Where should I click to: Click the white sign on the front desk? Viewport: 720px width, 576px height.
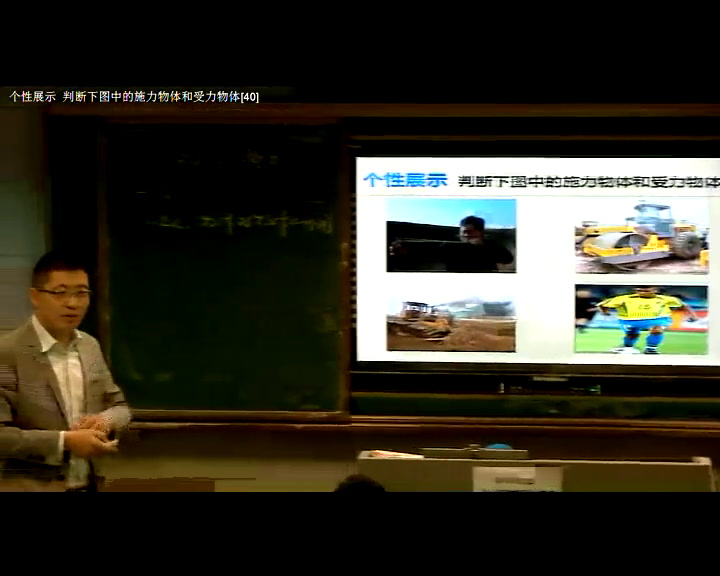(517, 479)
